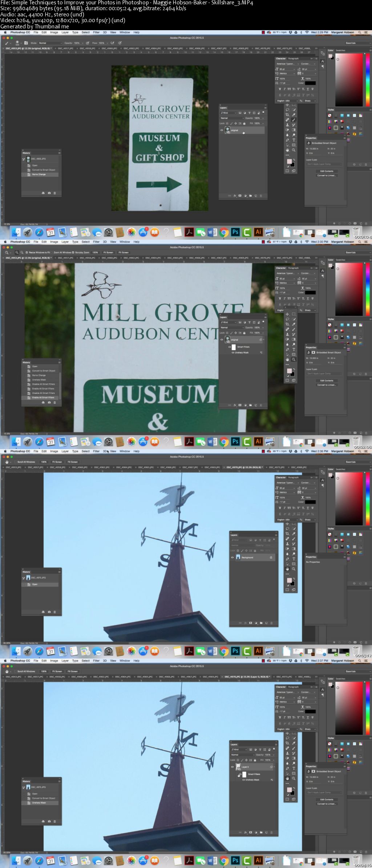Viewport: 372px width, 868px height.
Task: In 00:03:12 frame, click History panel trash icon
Action: tap(55, 612)
